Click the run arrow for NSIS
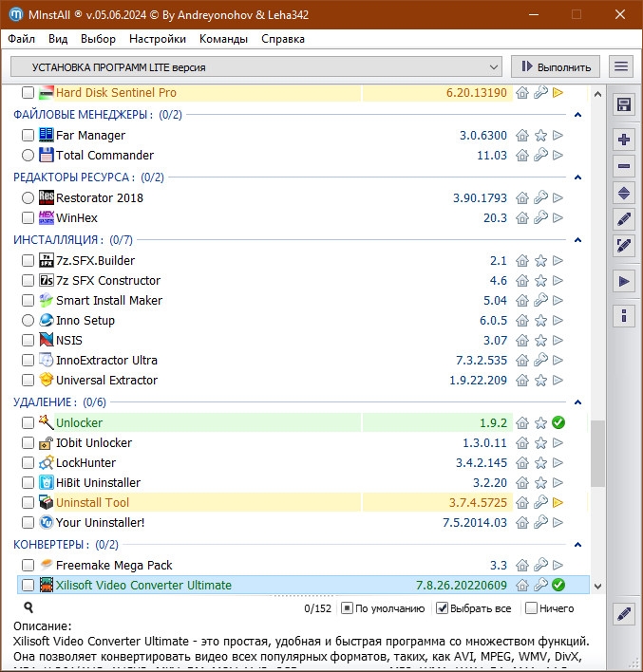Viewport: 643px width, 672px height. pyautogui.click(x=558, y=341)
